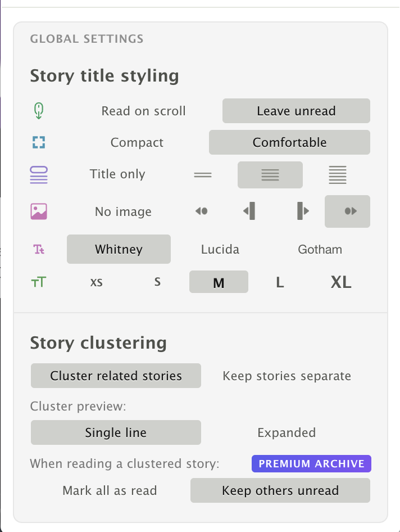
Task: Set cluster preview to Expanded
Action: [x=287, y=432]
